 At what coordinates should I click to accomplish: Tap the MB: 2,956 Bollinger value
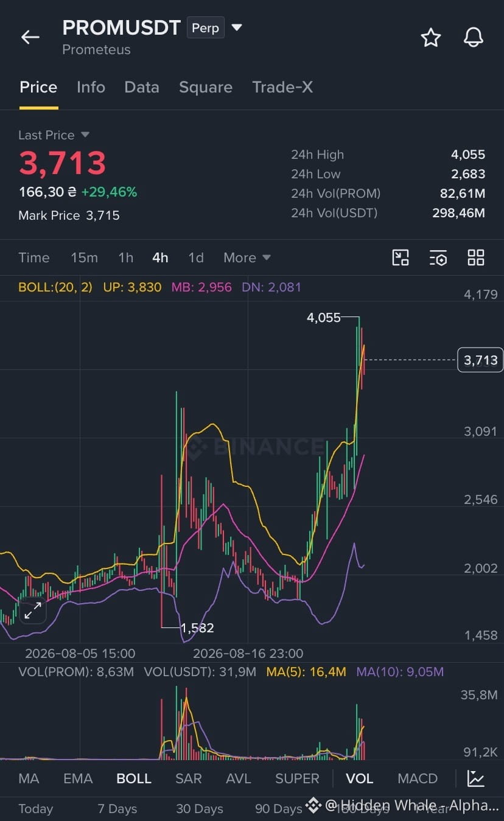click(201, 287)
